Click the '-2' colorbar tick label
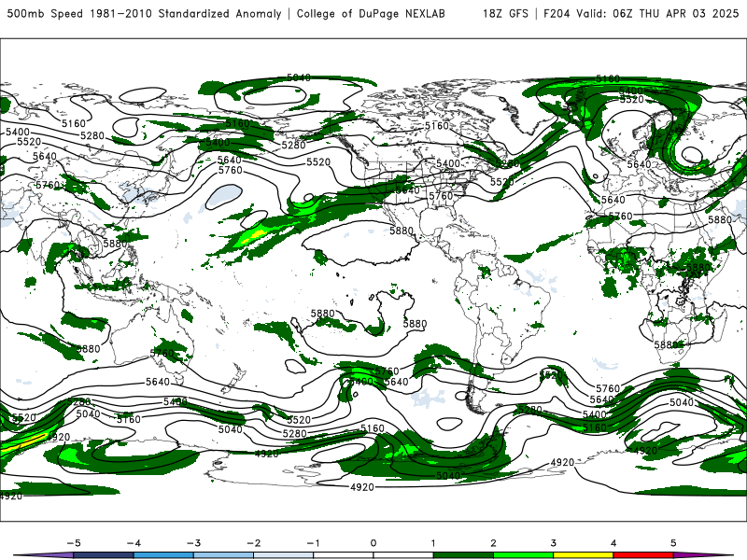The height and width of the screenshot is (560, 747). pos(253,543)
